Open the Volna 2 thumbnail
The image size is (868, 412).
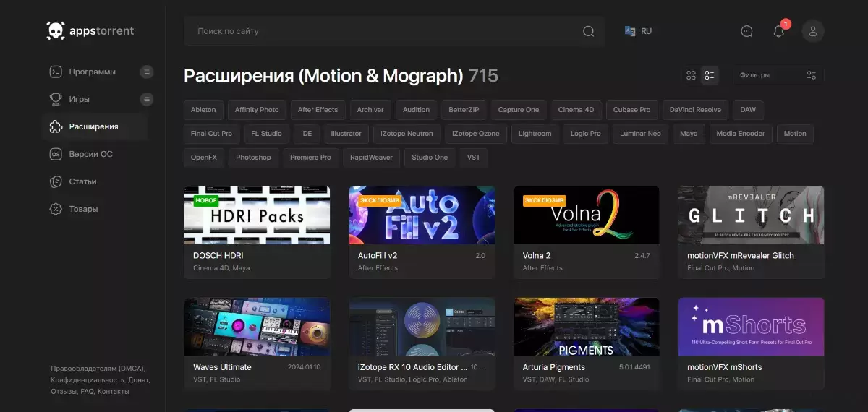click(x=587, y=215)
